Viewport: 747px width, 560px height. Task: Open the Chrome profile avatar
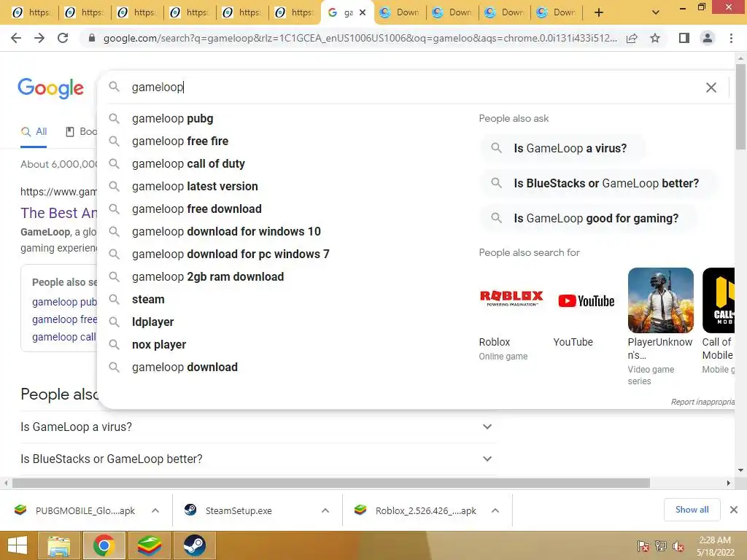[708, 38]
